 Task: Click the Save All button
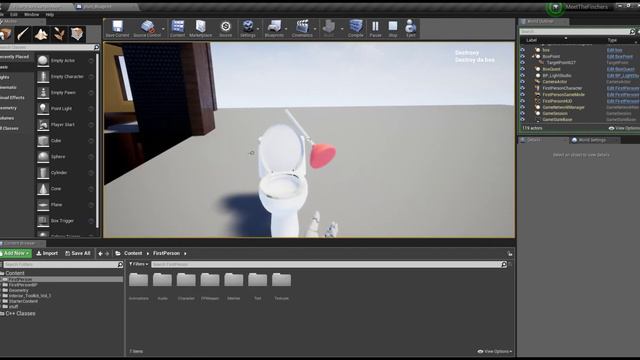pos(78,253)
